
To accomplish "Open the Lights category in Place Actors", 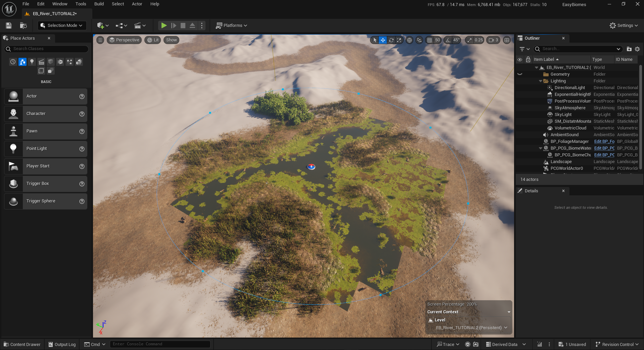I will [32, 62].
